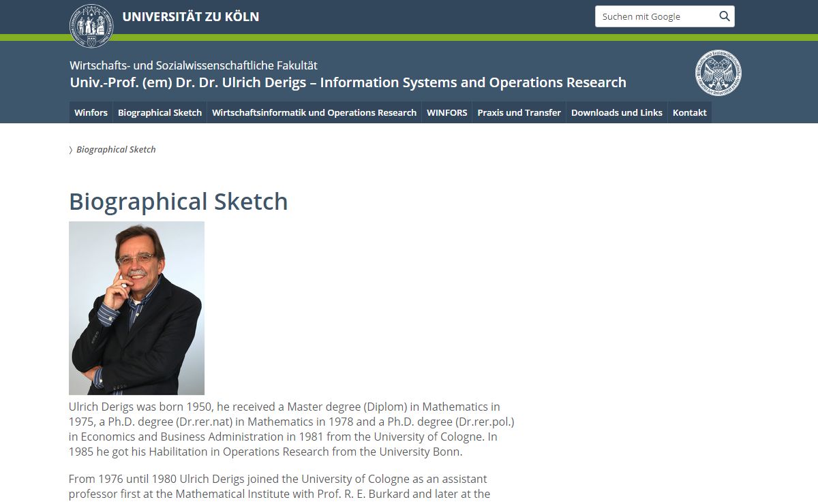
Task: Open the WiSo faculty eagle seal
Action: click(x=718, y=73)
